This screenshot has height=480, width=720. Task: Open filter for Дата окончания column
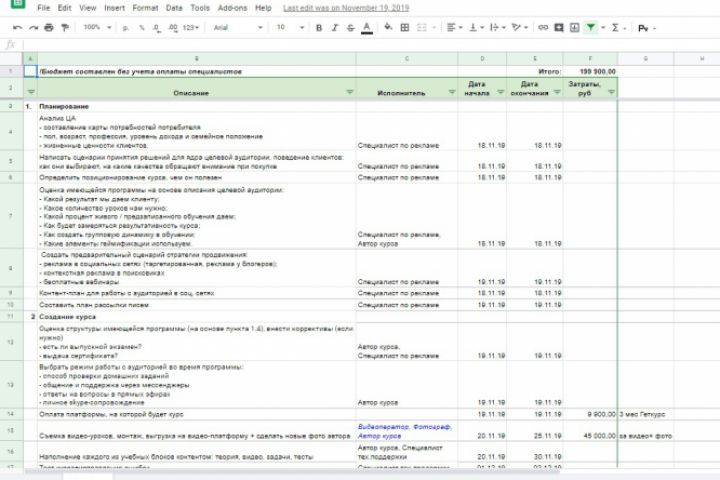click(x=557, y=92)
